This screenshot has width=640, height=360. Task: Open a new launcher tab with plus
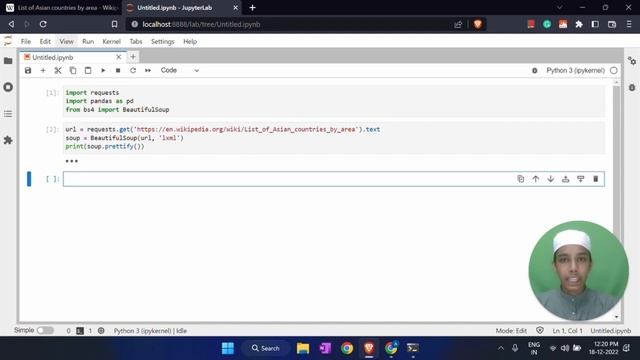[x=133, y=57]
